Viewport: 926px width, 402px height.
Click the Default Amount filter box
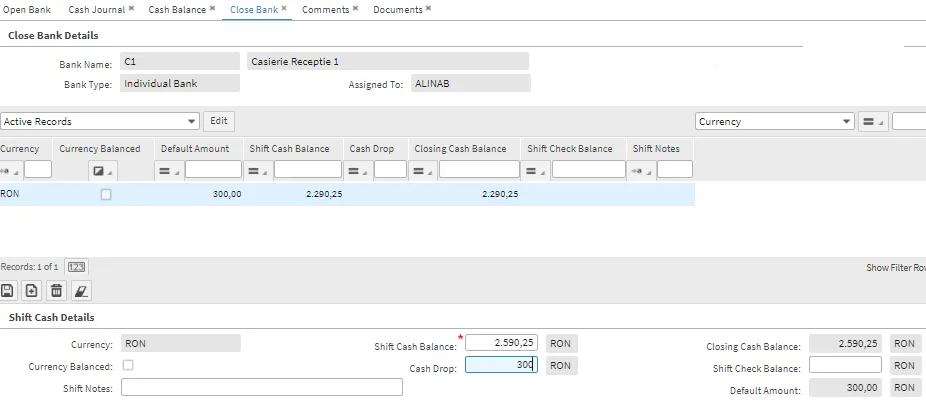[213, 169]
